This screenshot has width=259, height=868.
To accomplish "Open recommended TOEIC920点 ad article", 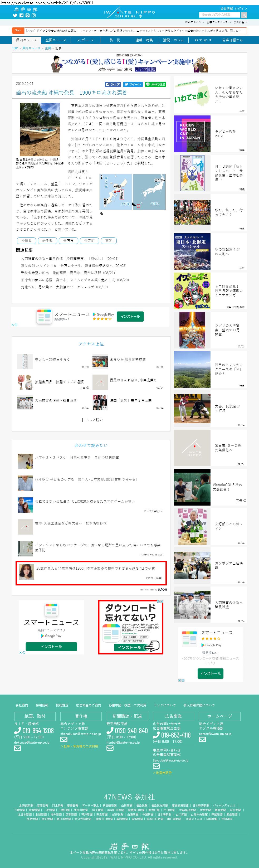I will click(85, 501).
